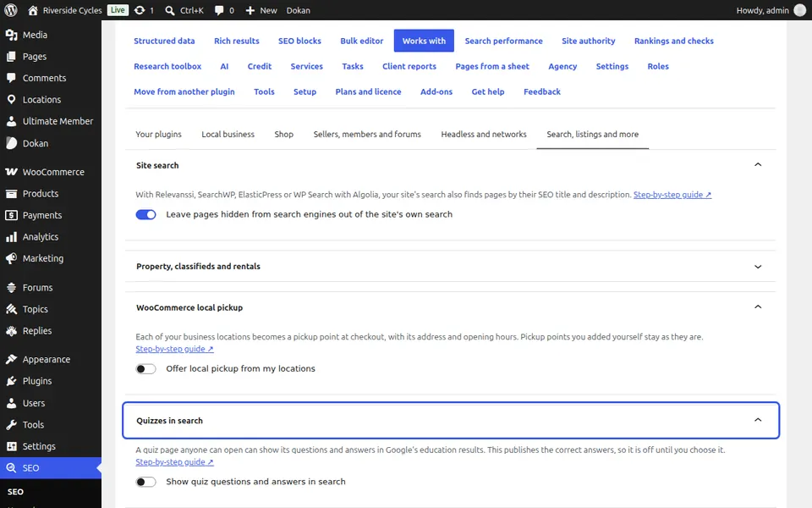Screen dimensions: 812x508
Task: Open the Bulk editor tab
Action: pyautogui.click(x=361, y=41)
